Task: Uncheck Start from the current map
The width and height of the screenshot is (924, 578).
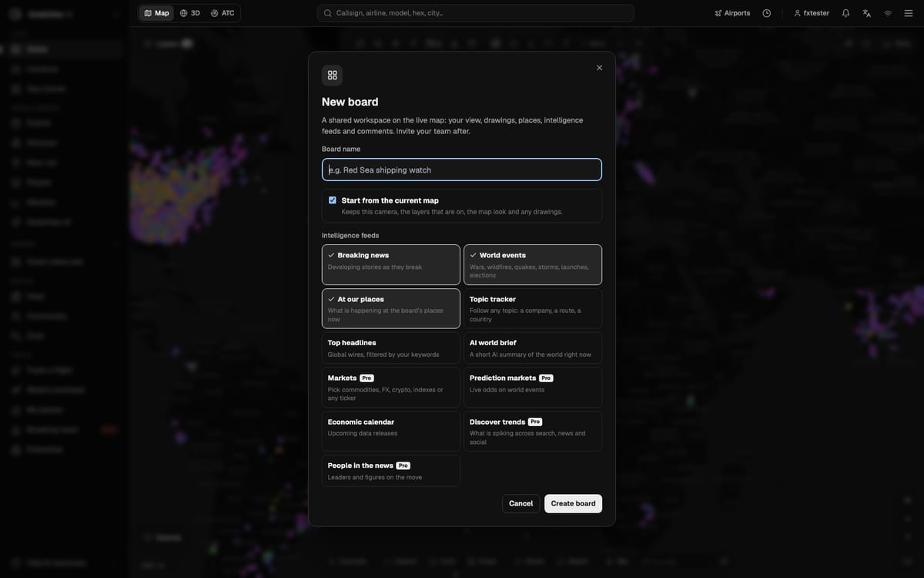Action: click(333, 200)
